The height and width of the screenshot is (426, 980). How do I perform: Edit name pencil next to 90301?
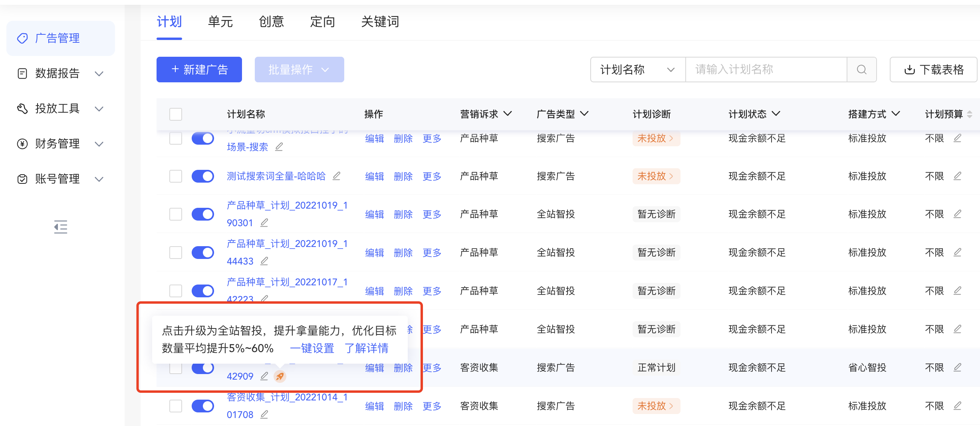pyautogui.click(x=264, y=223)
